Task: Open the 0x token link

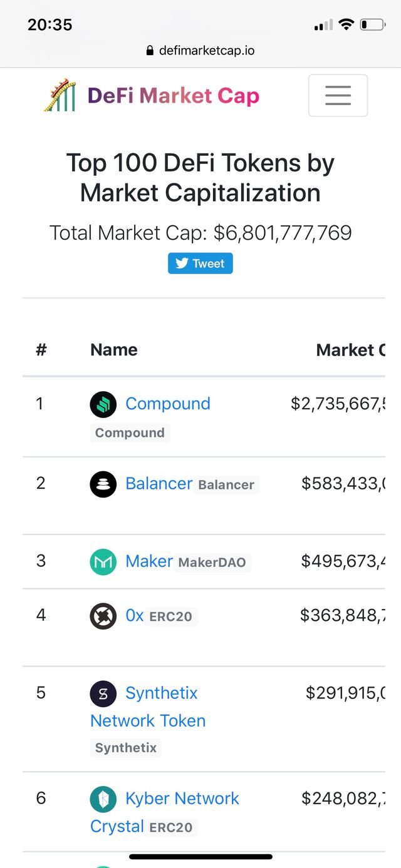Action: click(135, 615)
